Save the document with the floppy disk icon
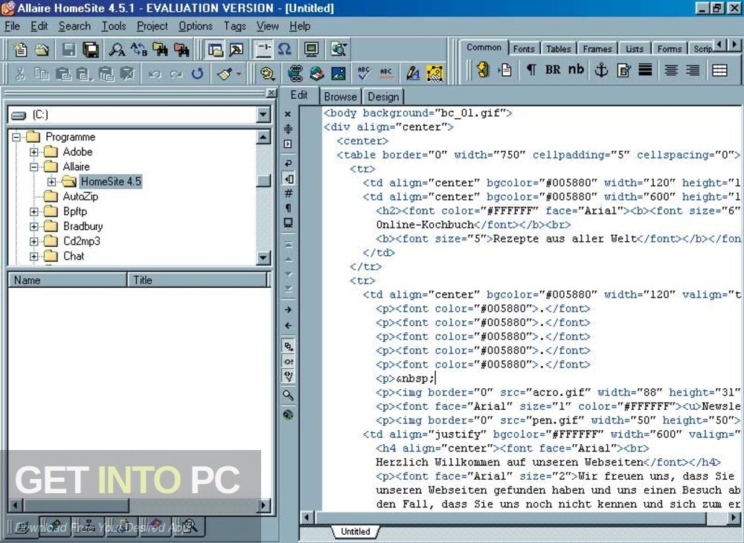 [x=69, y=49]
